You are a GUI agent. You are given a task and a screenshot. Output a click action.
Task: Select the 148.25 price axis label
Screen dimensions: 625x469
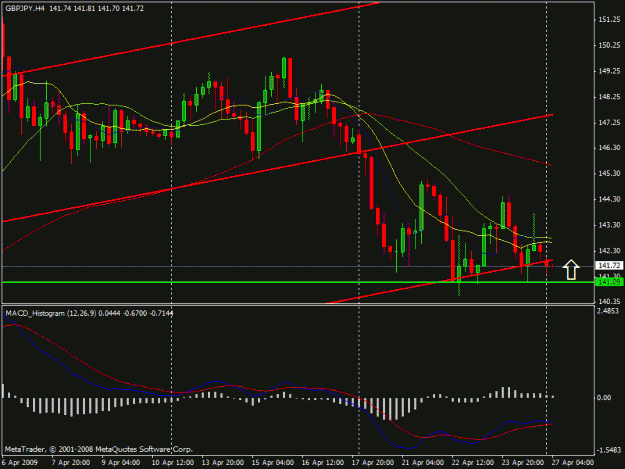pyautogui.click(x=609, y=97)
